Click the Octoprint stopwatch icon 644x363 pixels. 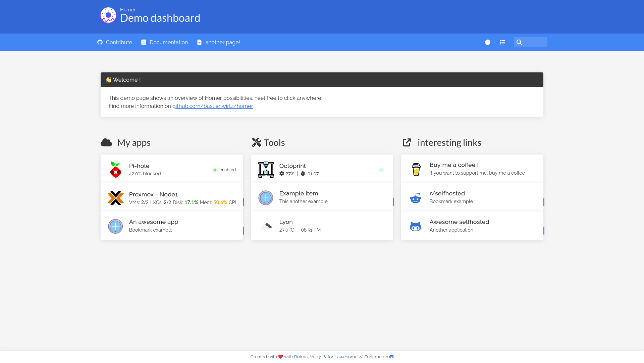point(303,174)
